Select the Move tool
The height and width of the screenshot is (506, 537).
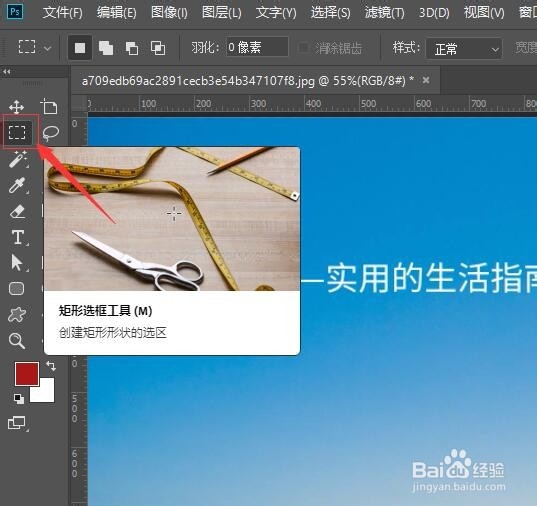click(16, 107)
